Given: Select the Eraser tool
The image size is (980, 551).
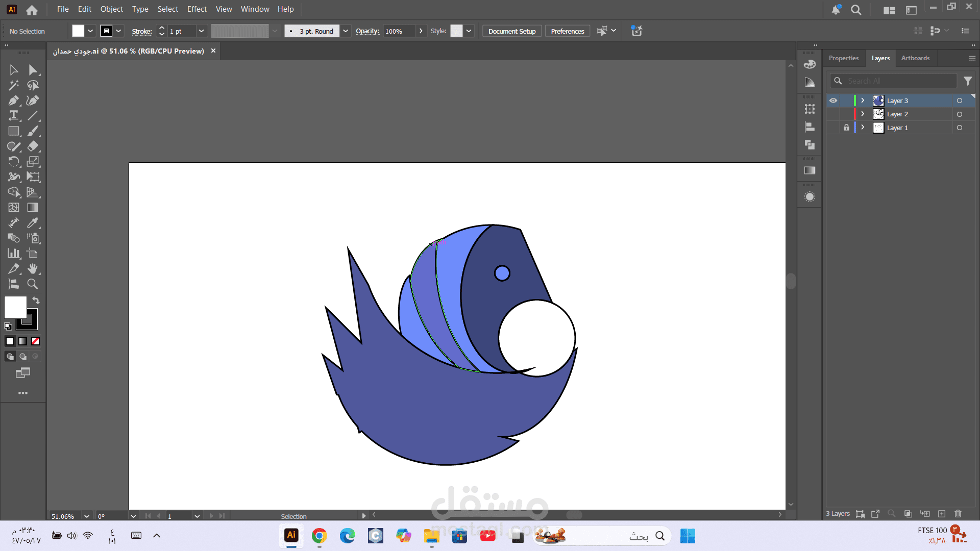Looking at the screenshot, I should coord(33,146).
